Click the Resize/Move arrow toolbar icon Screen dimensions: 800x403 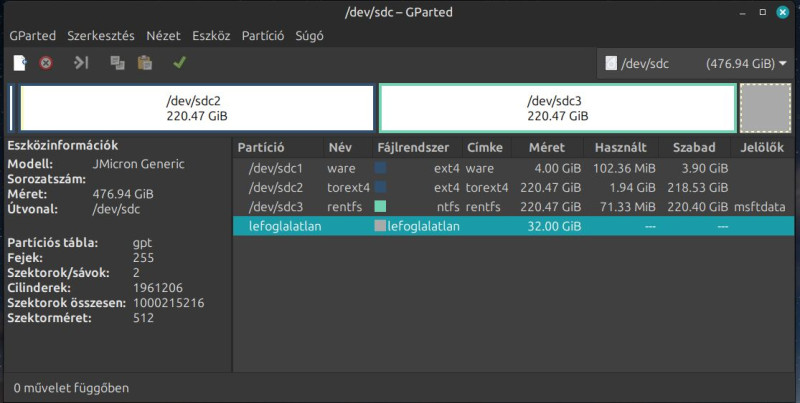pyautogui.click(x=81, y=63)
